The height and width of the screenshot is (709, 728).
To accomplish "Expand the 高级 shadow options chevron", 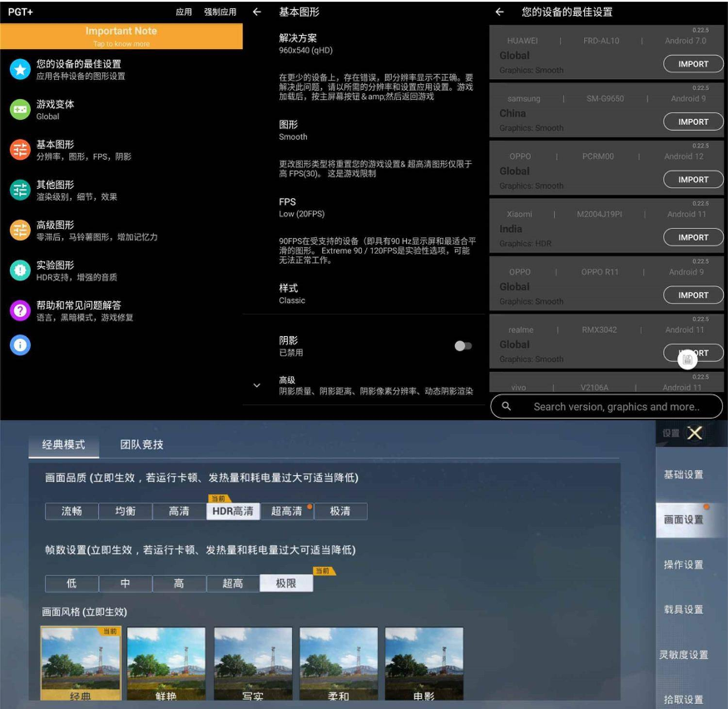I will pyautogui.click(x=257, y=385).
